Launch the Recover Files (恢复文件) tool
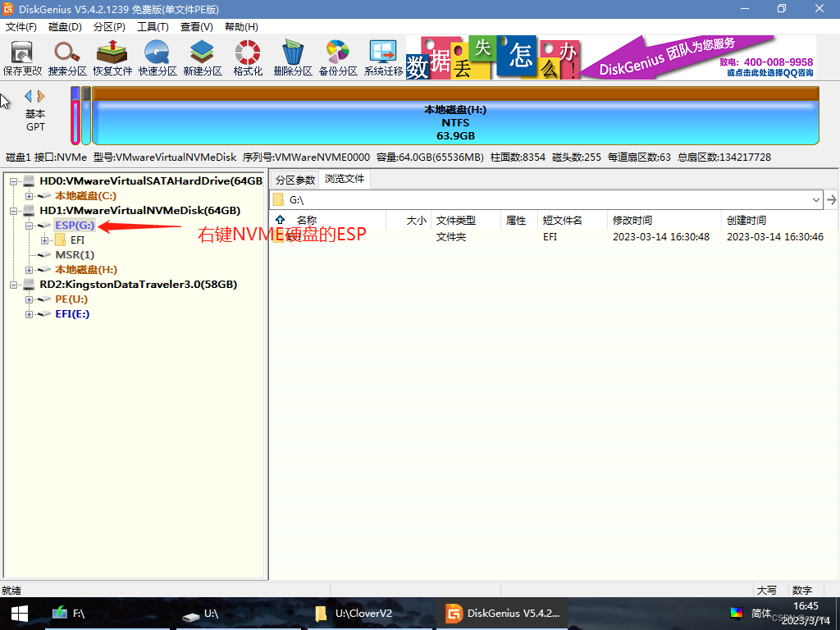This screenshot has width=840, height=630. pyautogui.click(x=112, y=58)
